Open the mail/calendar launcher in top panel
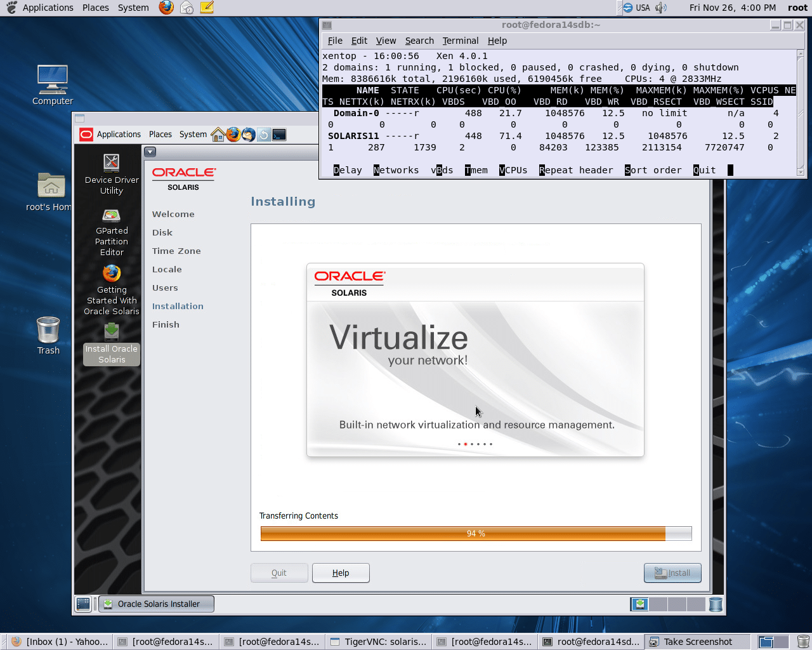This screenshot has height=650, width=812. (187, 8)
